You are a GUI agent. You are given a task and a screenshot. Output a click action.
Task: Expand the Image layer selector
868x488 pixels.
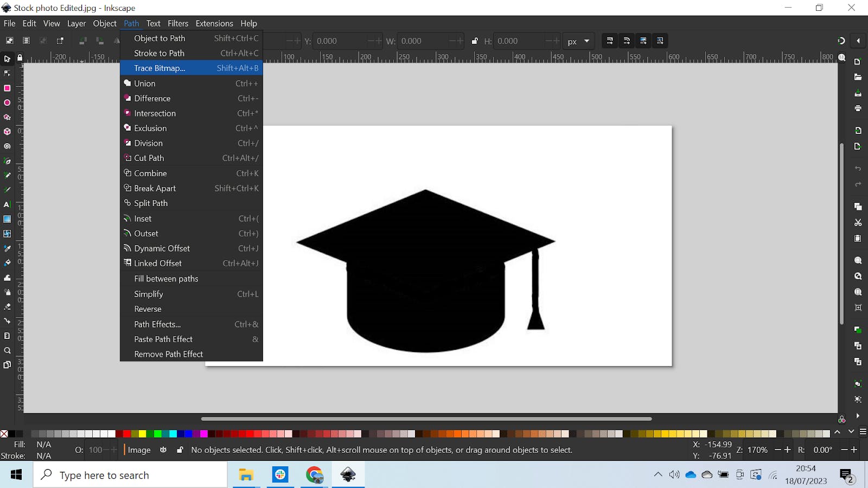pos(139,450)
